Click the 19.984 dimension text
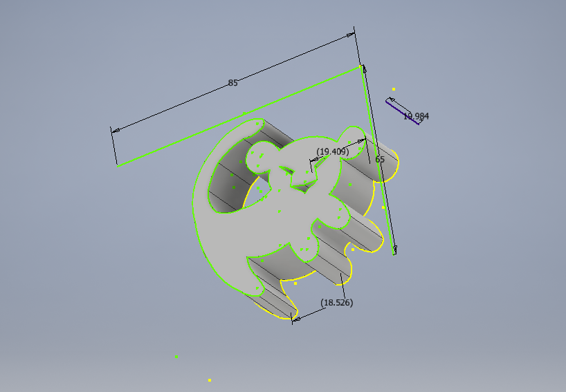The height and width of the screenshot is (392, 566). click(x=416, y=116)
